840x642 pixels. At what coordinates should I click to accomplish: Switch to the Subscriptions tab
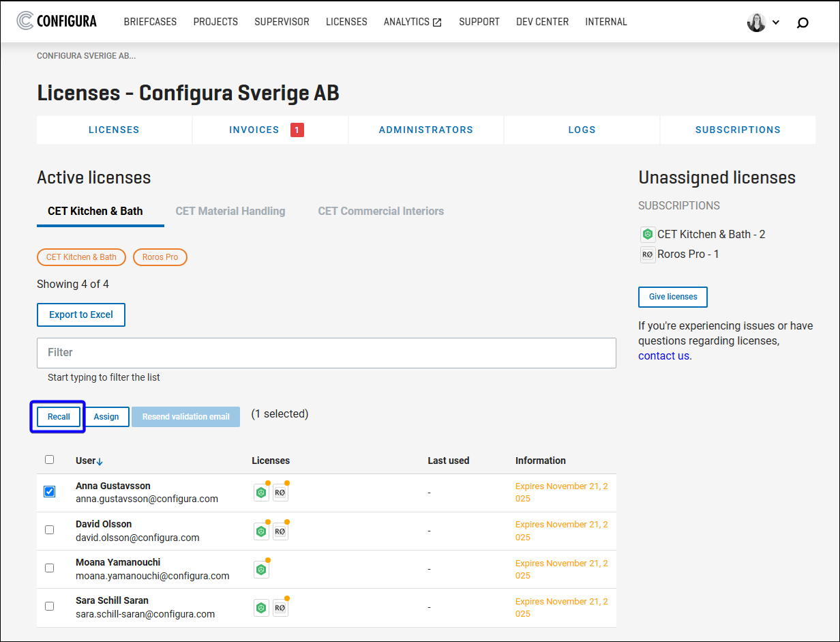point(738,130)
